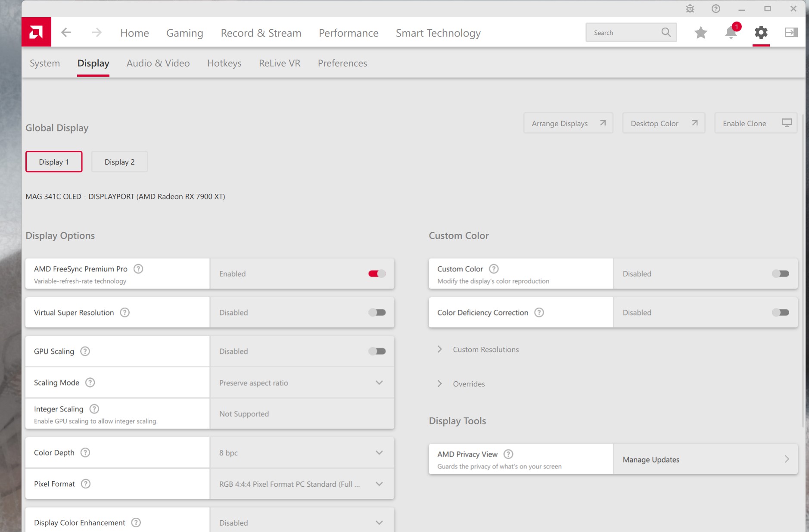Open the notifications bell
Screen dimensions: 809x532
(x=731, y=32)
